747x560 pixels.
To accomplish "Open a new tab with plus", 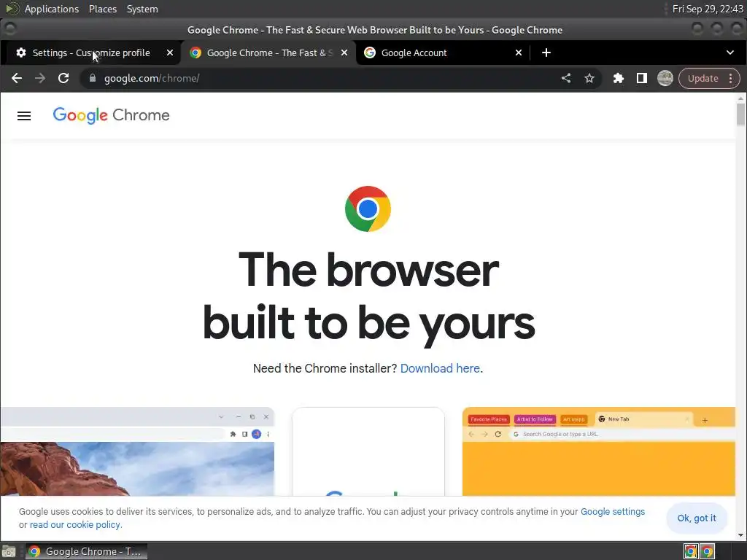I will coord(546,52).
